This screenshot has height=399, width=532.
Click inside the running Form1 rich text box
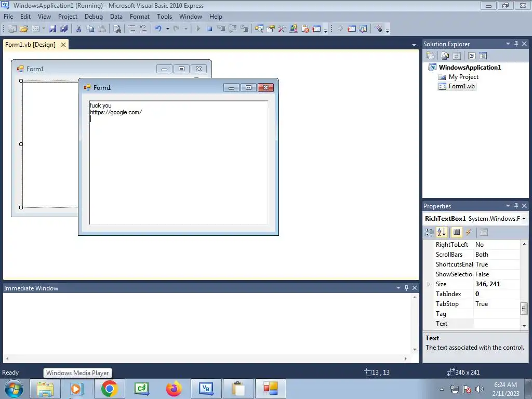tap(179, 163)
